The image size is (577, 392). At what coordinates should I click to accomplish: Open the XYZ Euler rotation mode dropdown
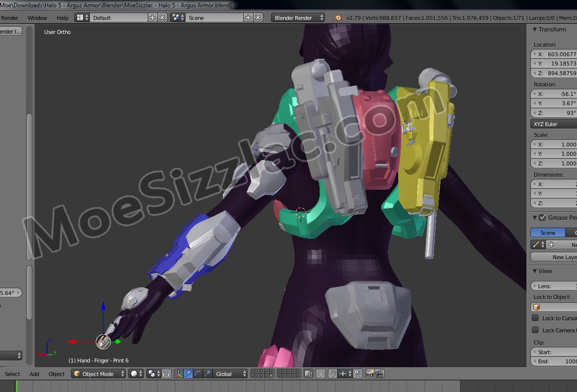(554, 124)
